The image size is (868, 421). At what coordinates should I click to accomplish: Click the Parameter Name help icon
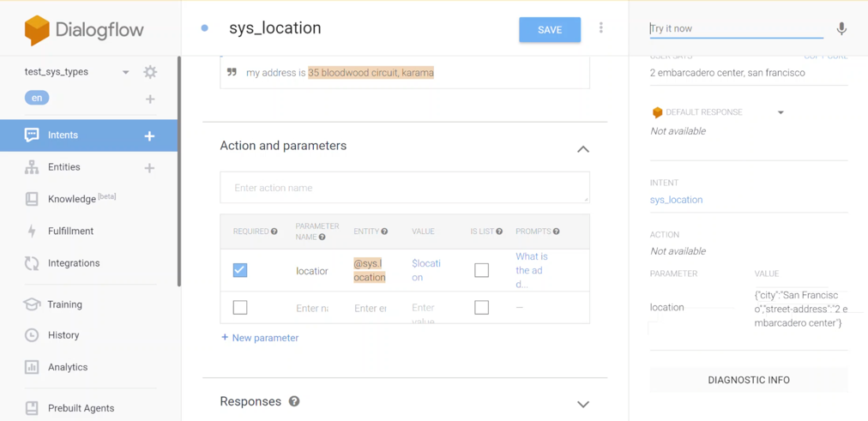[322, 237]
